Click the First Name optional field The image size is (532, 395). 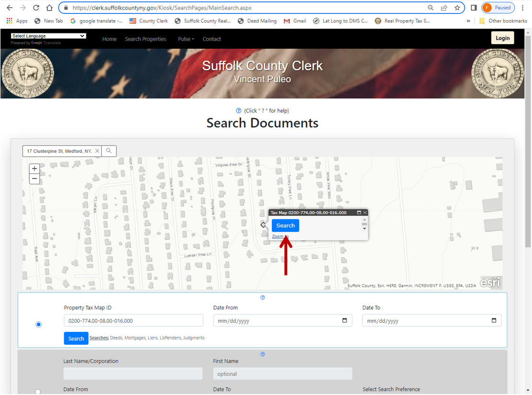tap(283, 373)
